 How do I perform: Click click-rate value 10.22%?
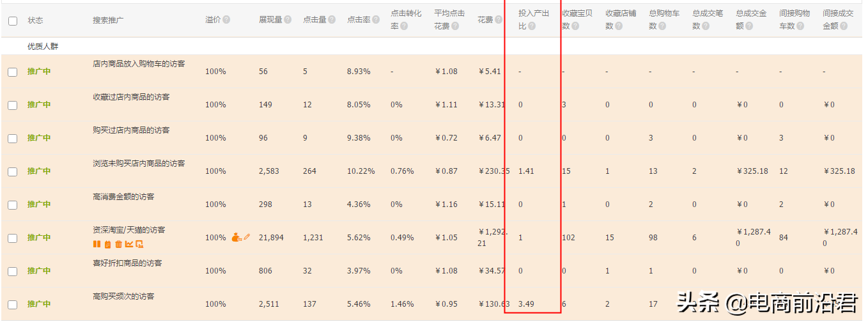(x=361, y=171)
